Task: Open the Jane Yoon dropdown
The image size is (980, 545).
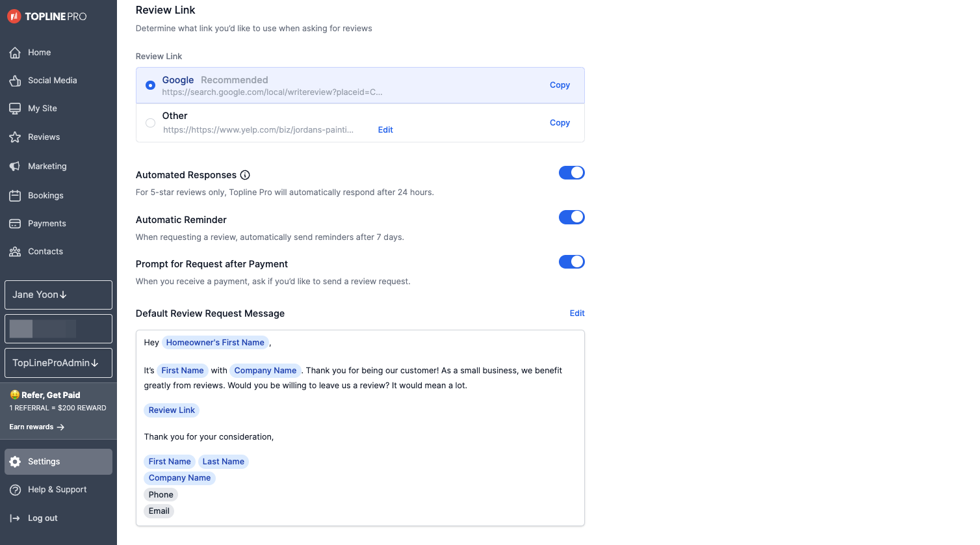Action: [x=58, y=295]
